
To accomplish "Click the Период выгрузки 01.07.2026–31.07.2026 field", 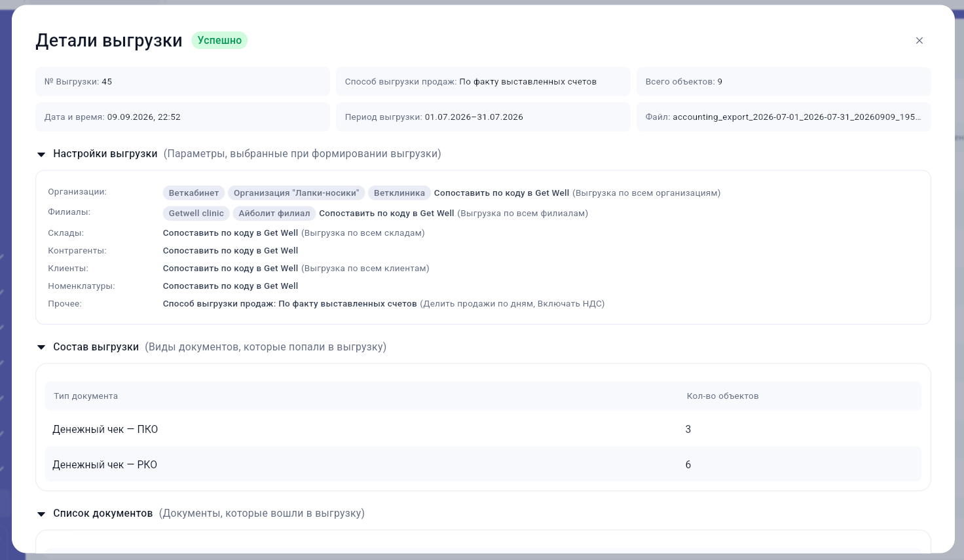I will [x=483, y=117].
